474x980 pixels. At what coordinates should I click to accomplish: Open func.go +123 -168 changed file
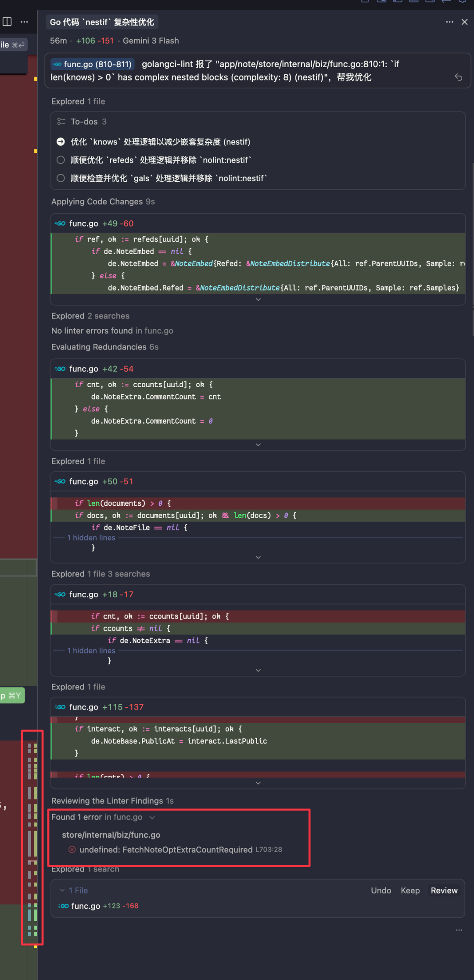coord(98,906)
